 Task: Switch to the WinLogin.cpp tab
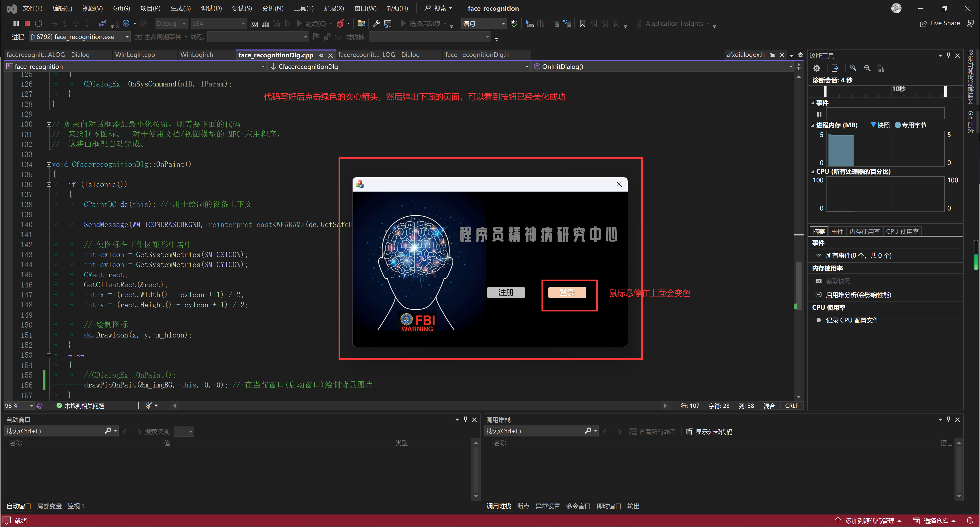point(135,55)
